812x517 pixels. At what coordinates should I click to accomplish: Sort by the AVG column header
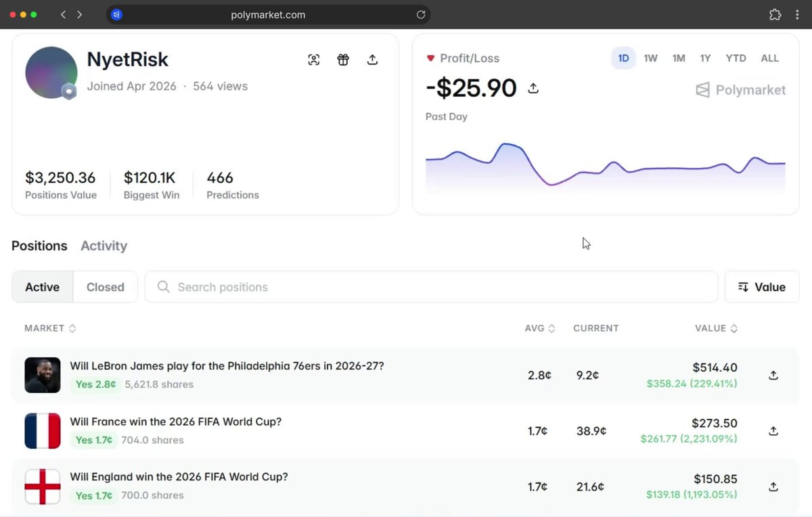540,328
